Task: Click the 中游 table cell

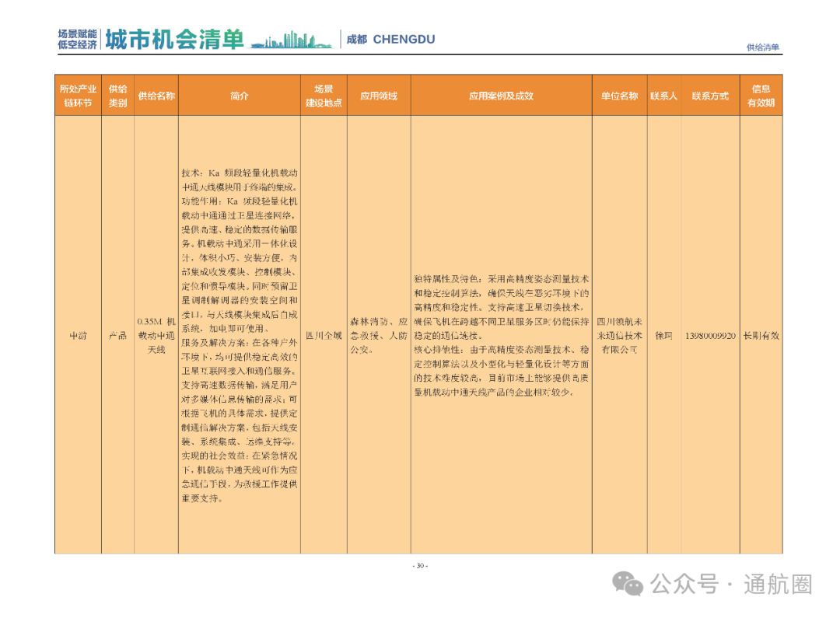Action: point(79,336)
